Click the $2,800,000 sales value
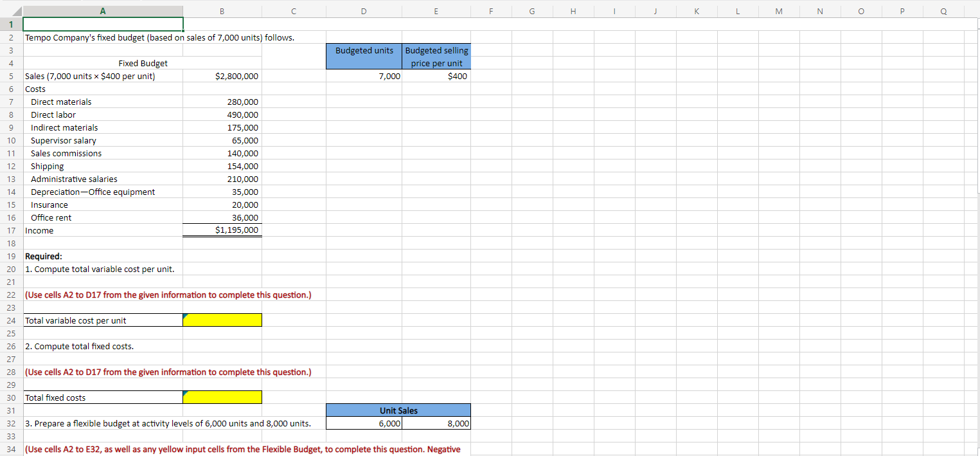The image size is (980, 456). click(x=237, y=76)
